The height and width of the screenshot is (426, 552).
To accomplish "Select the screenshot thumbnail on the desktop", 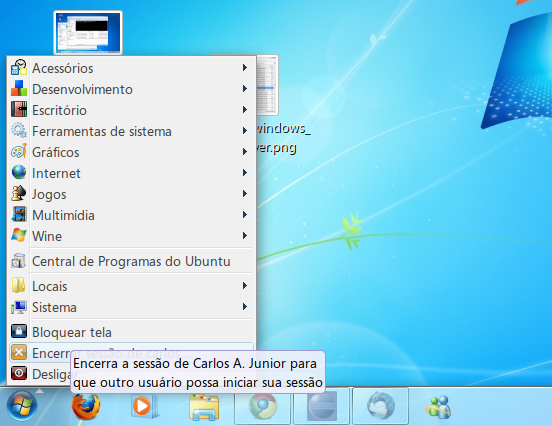I will (88, 32).
